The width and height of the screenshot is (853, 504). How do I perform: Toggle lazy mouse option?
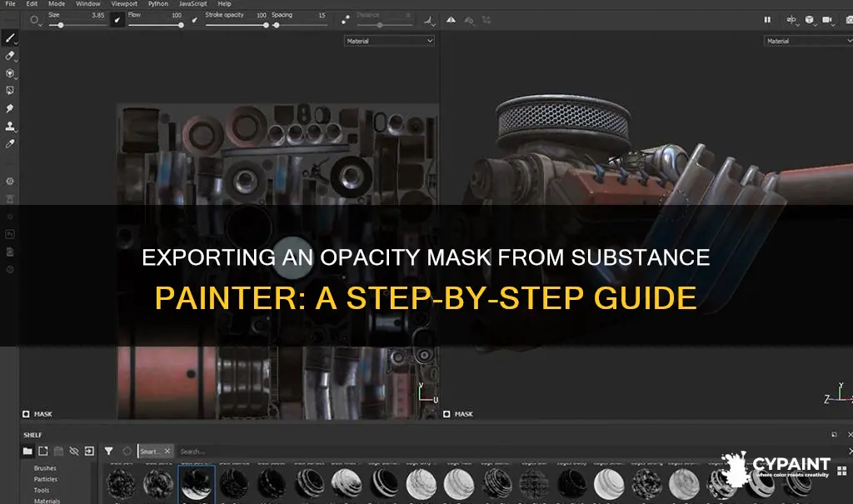point(346,20)
